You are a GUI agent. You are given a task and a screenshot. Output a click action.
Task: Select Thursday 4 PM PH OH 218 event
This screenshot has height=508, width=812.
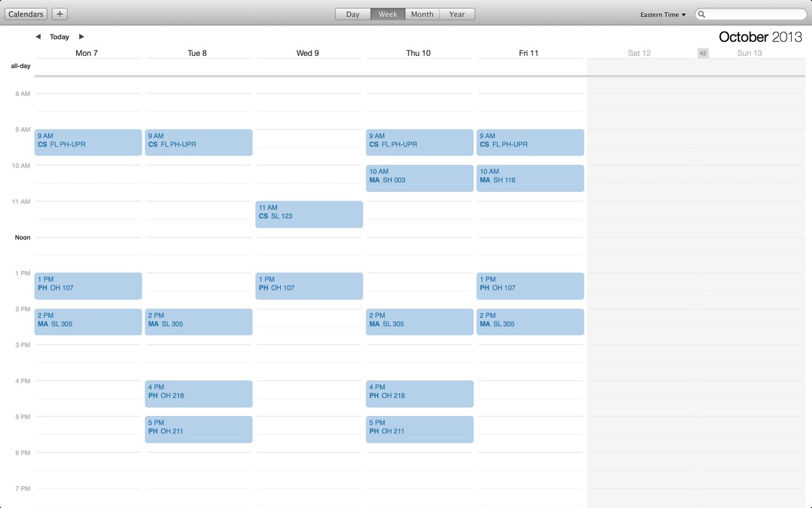420,394
